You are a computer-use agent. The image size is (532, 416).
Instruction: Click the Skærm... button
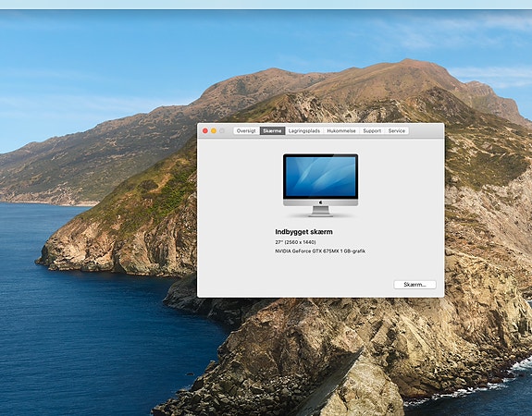[414, 285]
